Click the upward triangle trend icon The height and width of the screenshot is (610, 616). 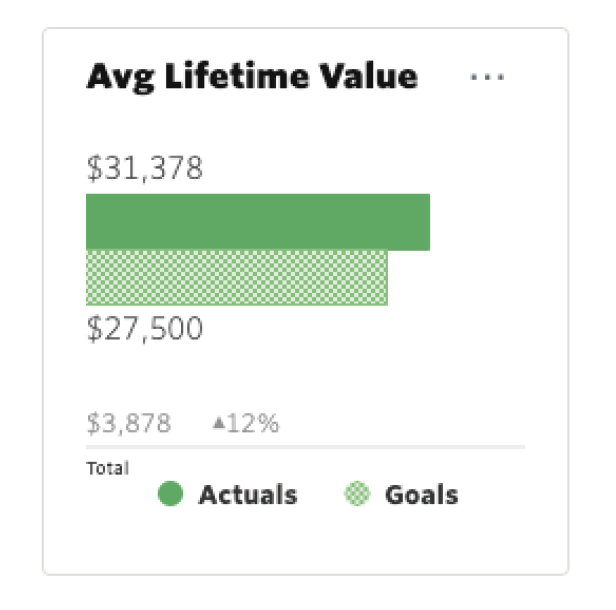pos(218,423)
